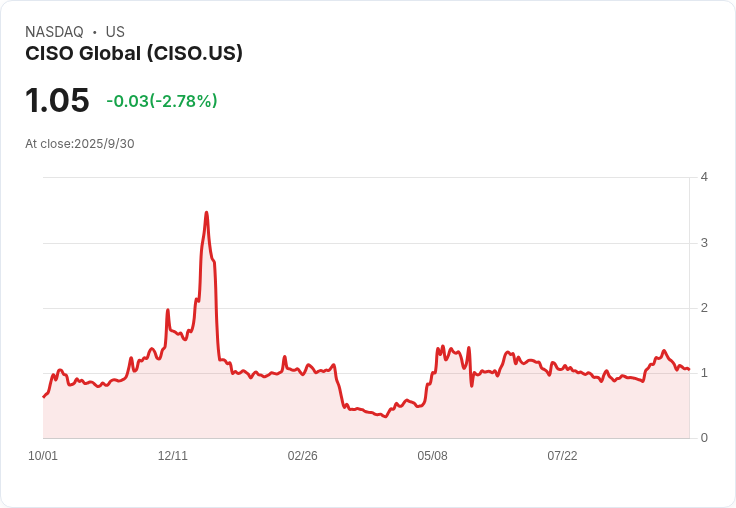Viewport: 736px width, 508px height.
Task: Click the 2 price axis label
Action: point(704,308)
